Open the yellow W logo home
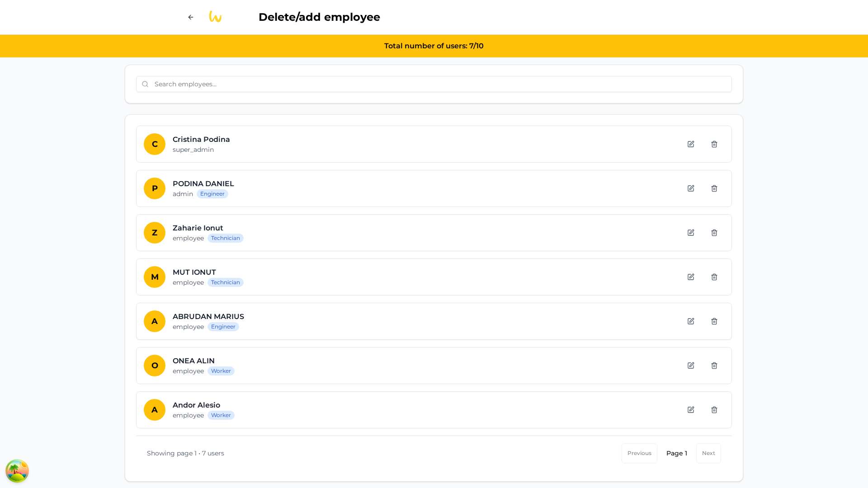Viewport: 868px width, 488px height. pos(215,17)
